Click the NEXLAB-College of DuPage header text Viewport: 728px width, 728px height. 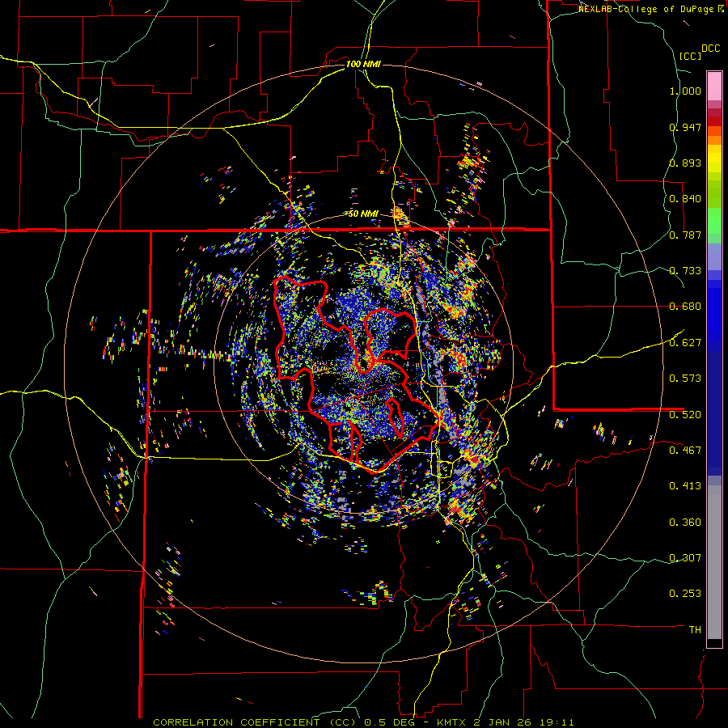(x=645, y=9)
